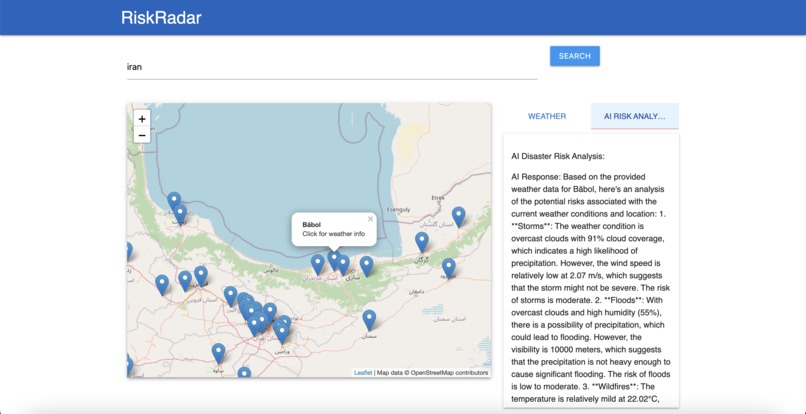Close the Bābol map popup
This screenshot has width=806, height=414.
point(370,219)
